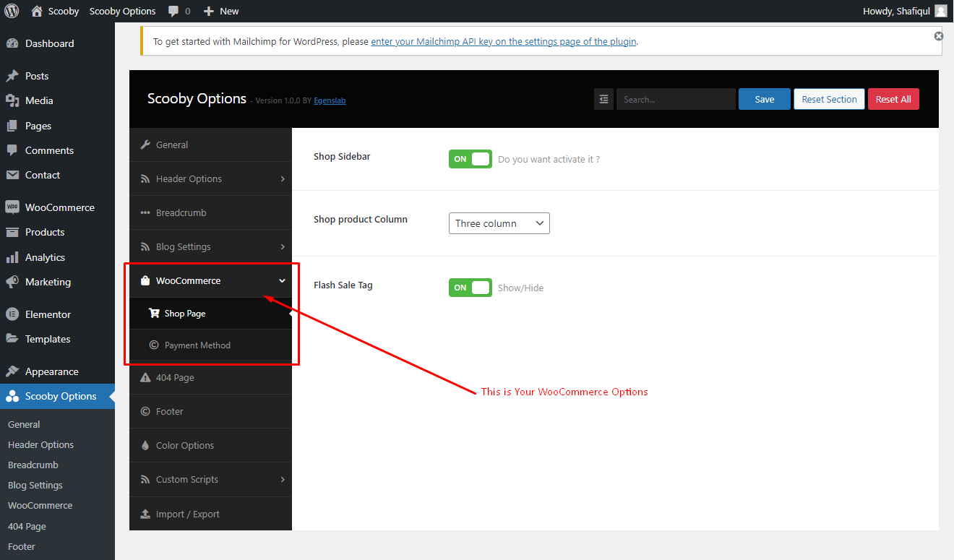
Task: Open WooCommerce in Scooby Options submenu
Action: click(x=40, y=505)
